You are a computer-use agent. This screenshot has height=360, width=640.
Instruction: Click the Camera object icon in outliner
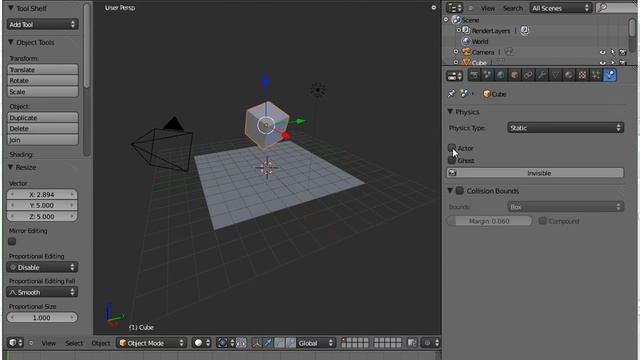click(466, 52)
